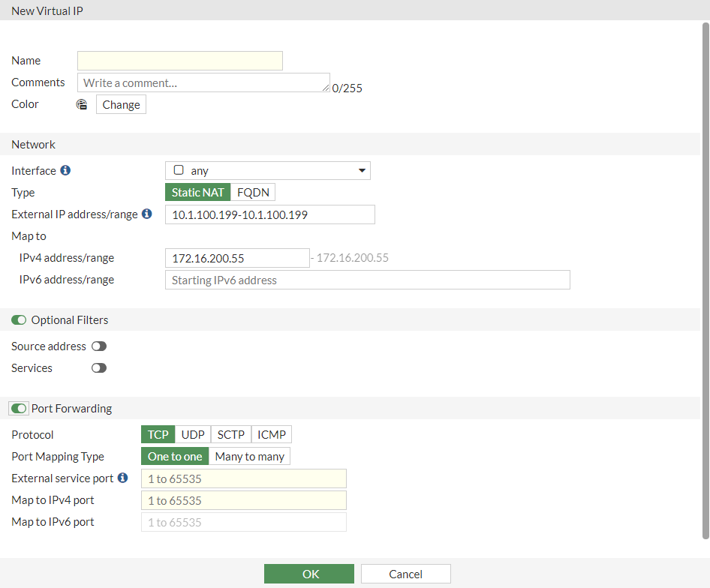Cancel the new virtual IP dialog

click(405, 574)
